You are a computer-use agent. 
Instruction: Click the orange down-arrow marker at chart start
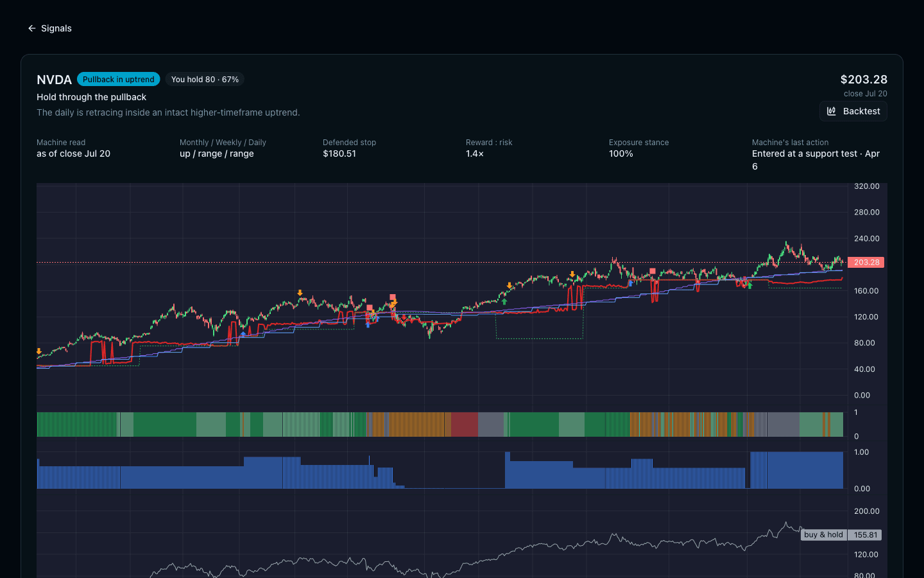pyautogui.click(x=39, y=351)
